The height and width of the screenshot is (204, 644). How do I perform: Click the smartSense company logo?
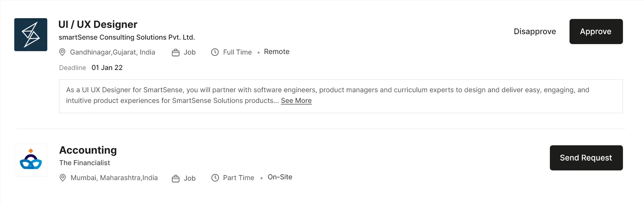[x=31, y=35]
